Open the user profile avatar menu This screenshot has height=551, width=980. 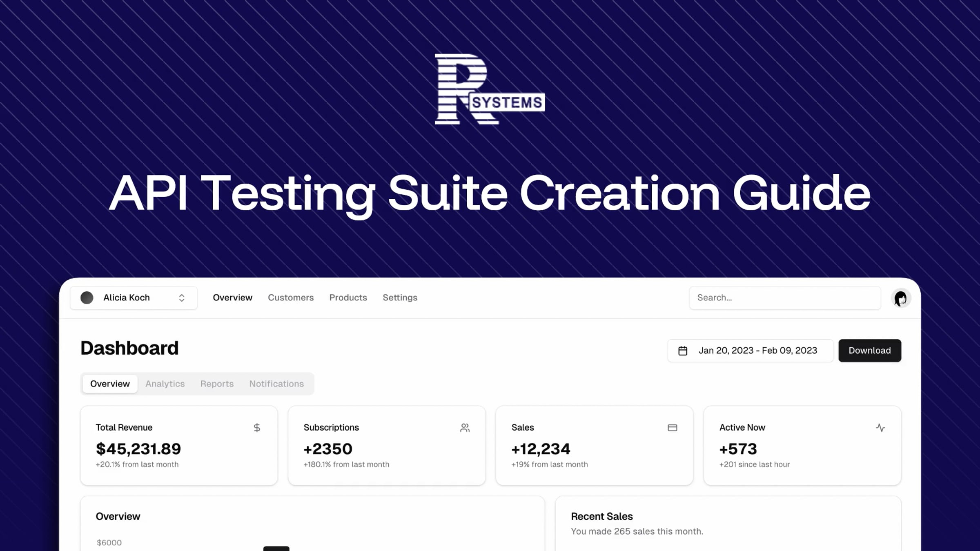pos(901,298)
